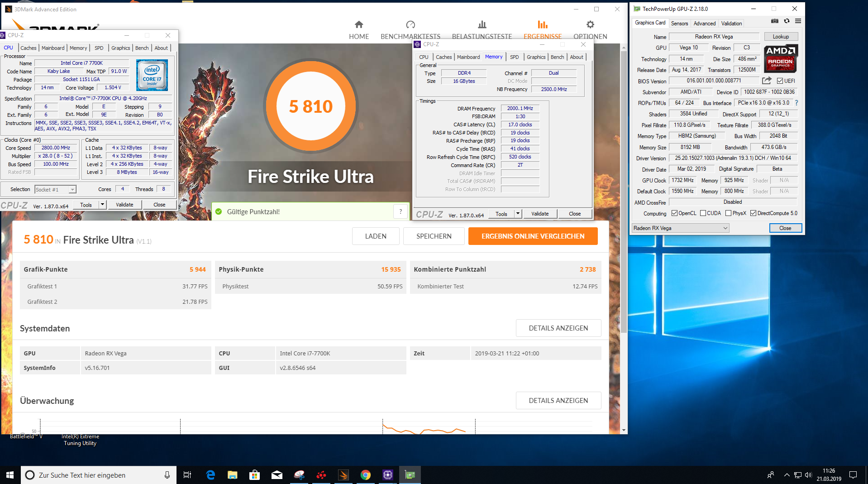Click the 3DMark vertical scrollbar thumb
This screenshot has width=868, height=484.
[x=624, y=192]
